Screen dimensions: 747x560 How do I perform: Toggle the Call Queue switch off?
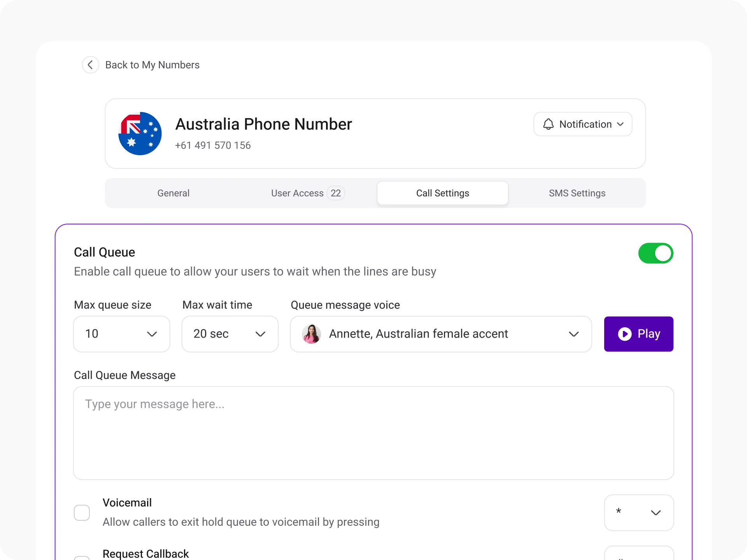click(656, 253)
